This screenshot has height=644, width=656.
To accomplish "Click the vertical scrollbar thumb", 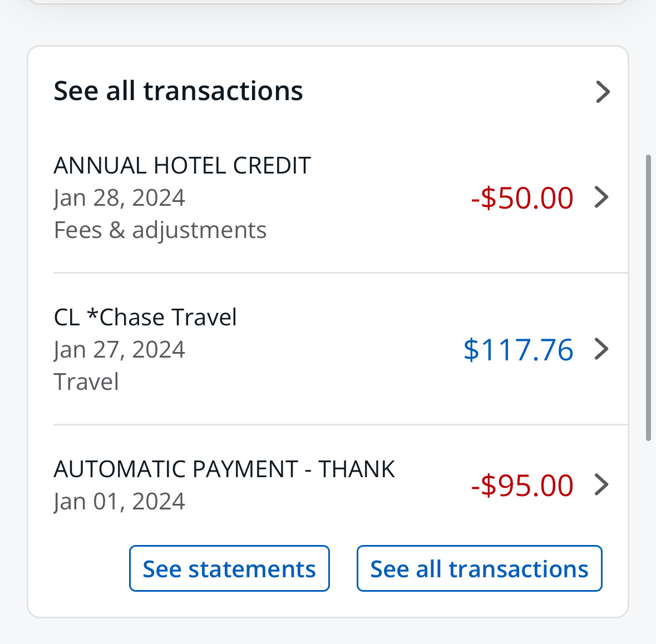I will (648, 298).
